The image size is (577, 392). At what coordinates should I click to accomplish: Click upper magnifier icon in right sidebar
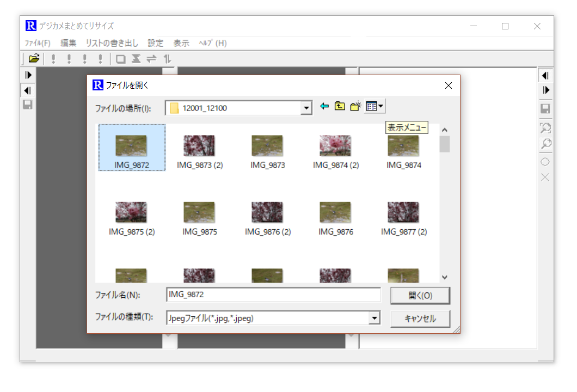545,128
